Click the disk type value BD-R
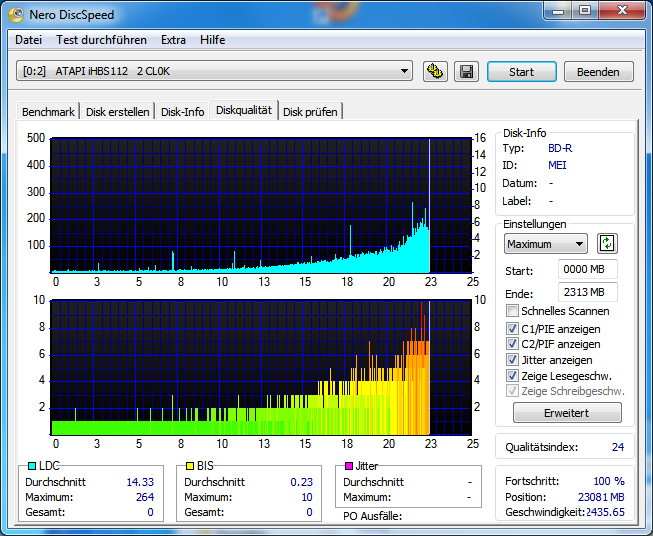The image size is (653, 536). coord(560,148)
